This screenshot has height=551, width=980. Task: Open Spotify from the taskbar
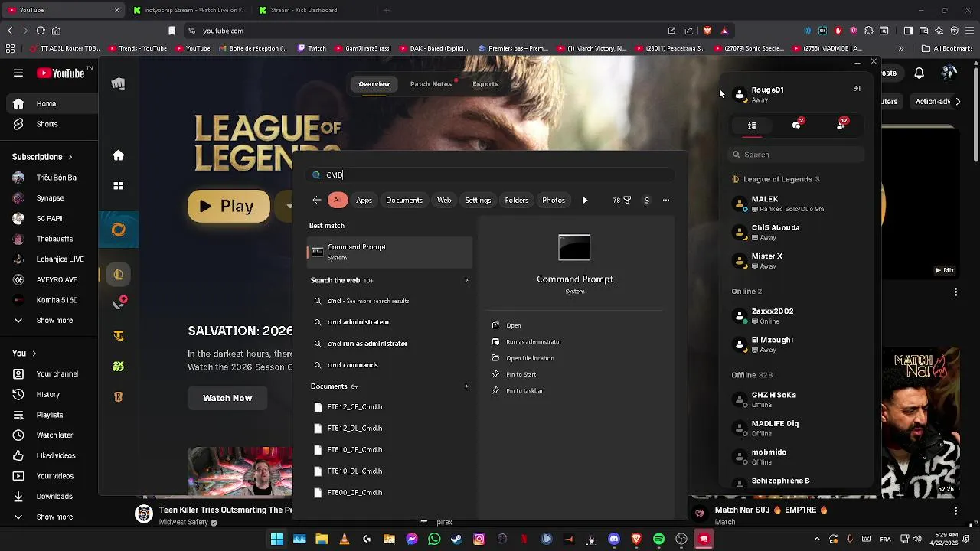(x=658, y=539)
